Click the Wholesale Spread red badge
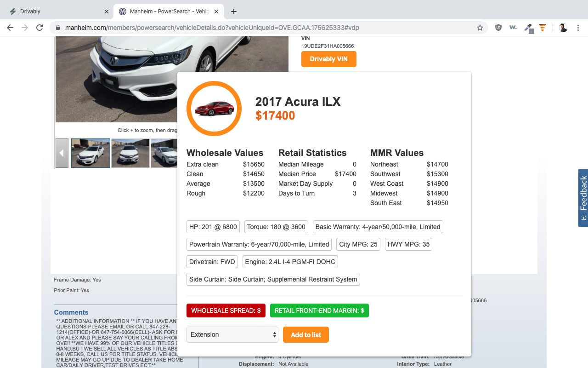588x368 pixels. (x=226, y=310)
